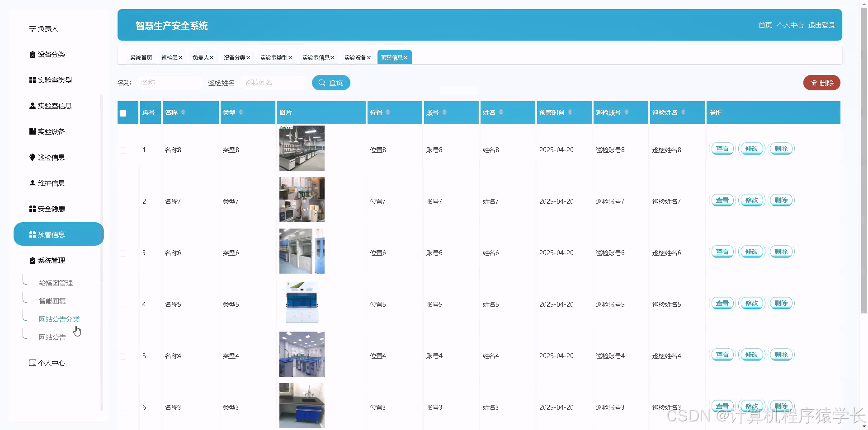Sort the table by 类型 column
The image size is (868, 430).
point(241,112)
